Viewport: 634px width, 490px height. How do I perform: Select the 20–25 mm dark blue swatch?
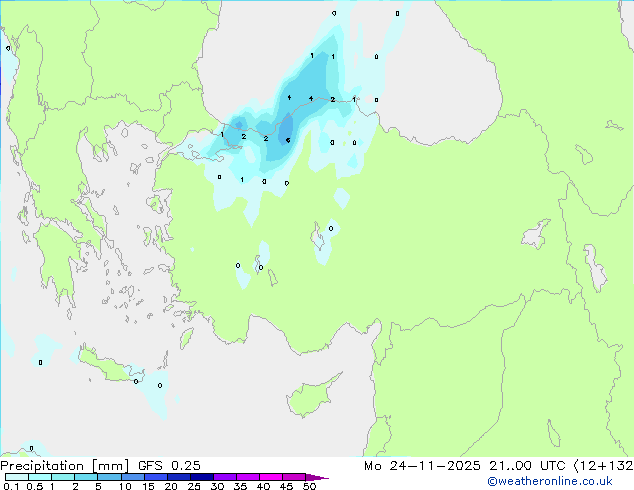click(x=179, y=477)
